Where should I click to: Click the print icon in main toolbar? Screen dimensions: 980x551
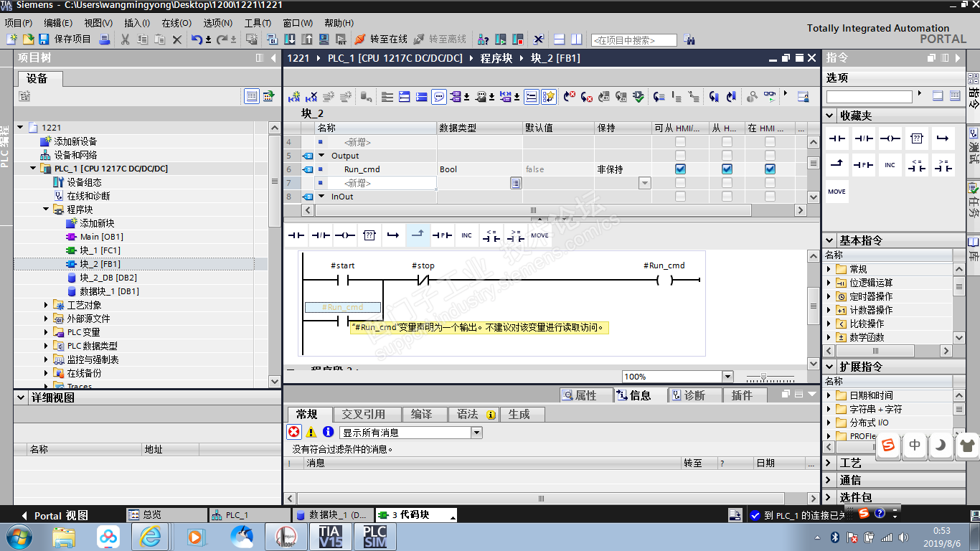105,39
